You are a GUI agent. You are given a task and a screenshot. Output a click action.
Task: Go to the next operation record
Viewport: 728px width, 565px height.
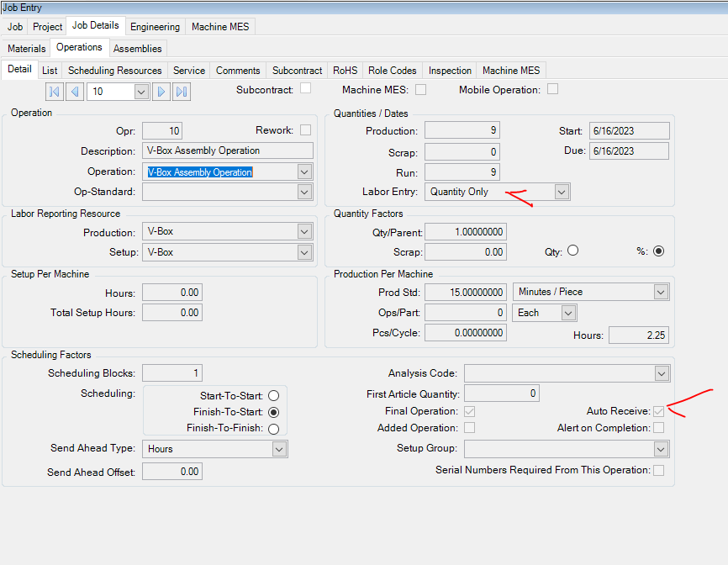click(x=161, y=92)
